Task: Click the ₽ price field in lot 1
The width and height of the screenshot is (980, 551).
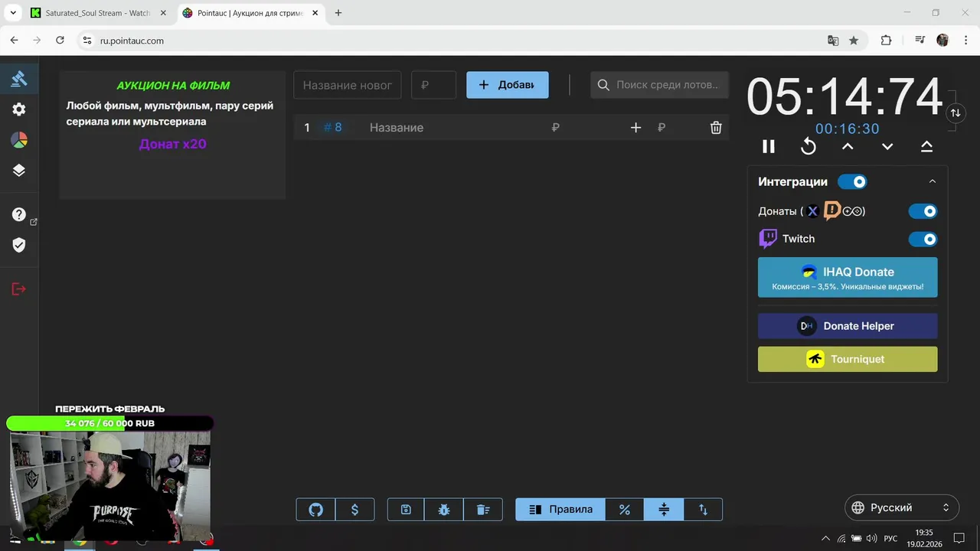Action: click(582, 128)
